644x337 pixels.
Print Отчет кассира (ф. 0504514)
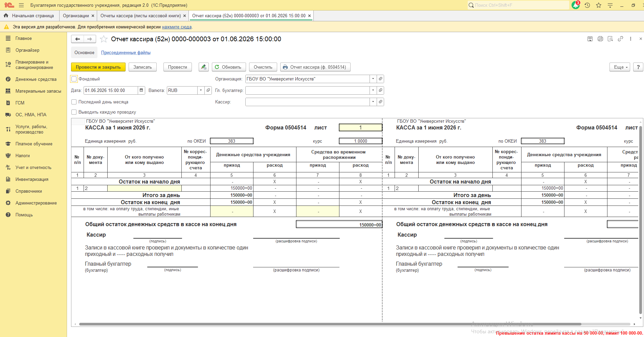coord(315,67)
